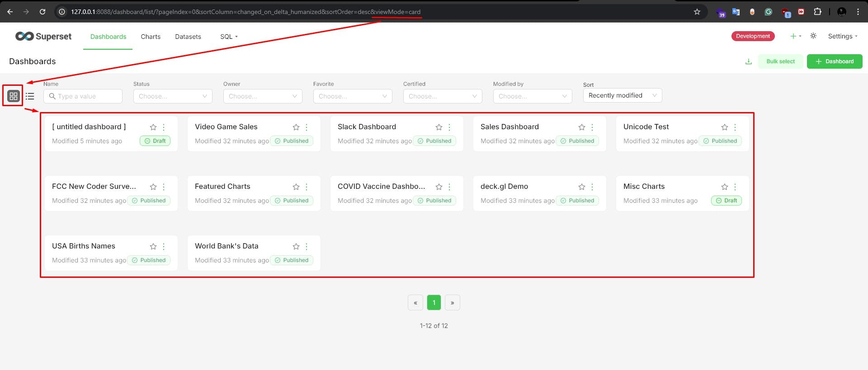This screenshot has width=868, height=370.
Task: Favorite the Featured Charts dashboard
Action: 296,187
